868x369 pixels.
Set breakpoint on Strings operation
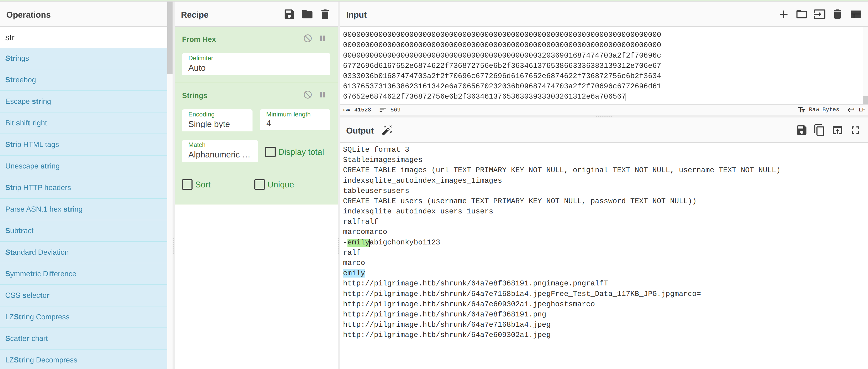pyautogui.click(x=322, y=95)
